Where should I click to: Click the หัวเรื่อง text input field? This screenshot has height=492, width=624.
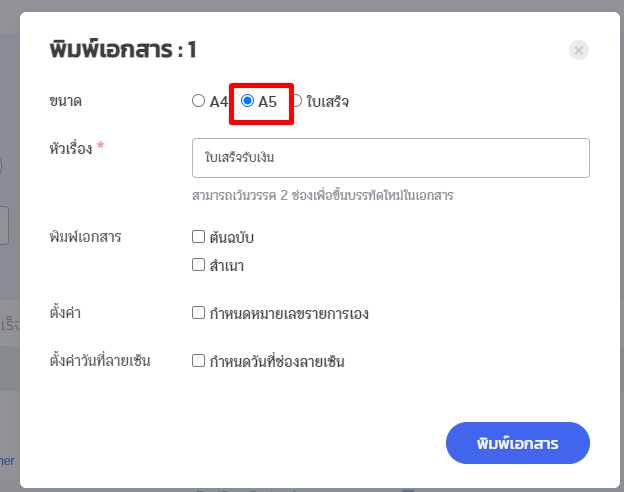click(x=390, y=158)
